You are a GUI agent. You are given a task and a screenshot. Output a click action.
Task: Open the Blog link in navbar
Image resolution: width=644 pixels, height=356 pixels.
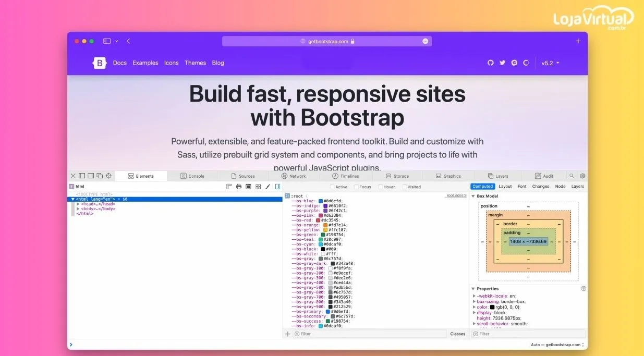(x=218, y=63)
